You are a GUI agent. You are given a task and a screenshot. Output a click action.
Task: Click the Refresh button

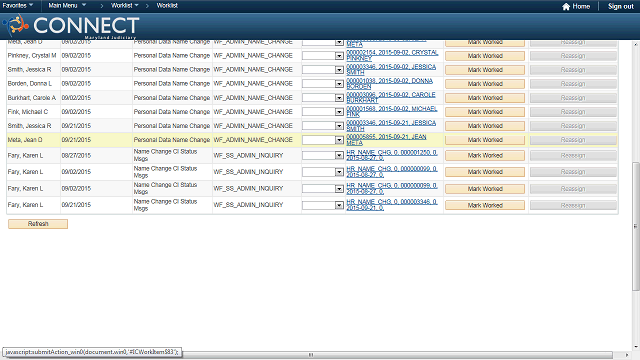click(38, 224)
